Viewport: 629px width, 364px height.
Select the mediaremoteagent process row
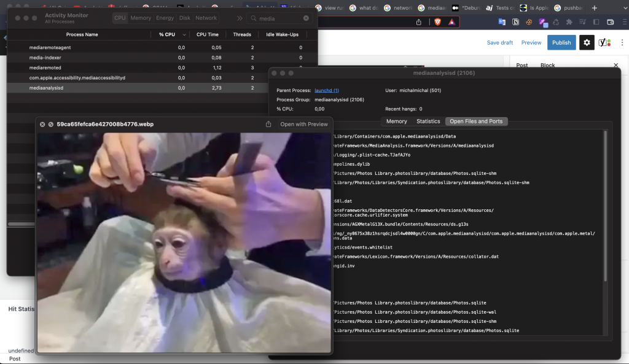(162, 47)
